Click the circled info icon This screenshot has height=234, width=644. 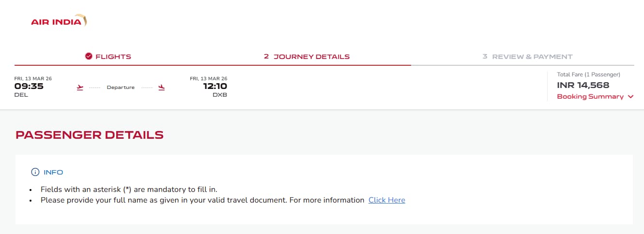pyautogui.click(x=35, y=172)
